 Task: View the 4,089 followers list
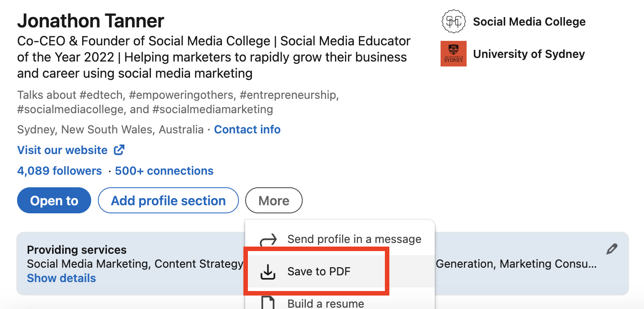(59, 171)
